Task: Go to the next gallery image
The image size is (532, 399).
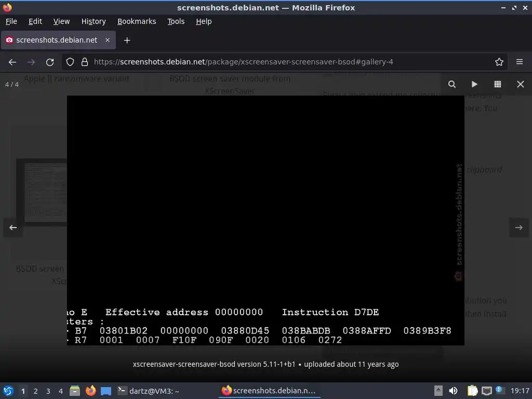Action: point(519,228)
